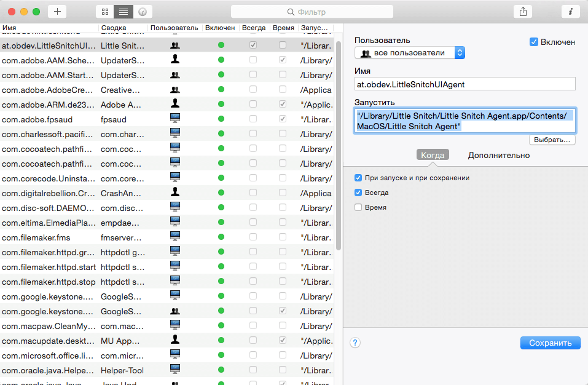
Task: Switch to the Когда tab
Action: click(433, 155)
